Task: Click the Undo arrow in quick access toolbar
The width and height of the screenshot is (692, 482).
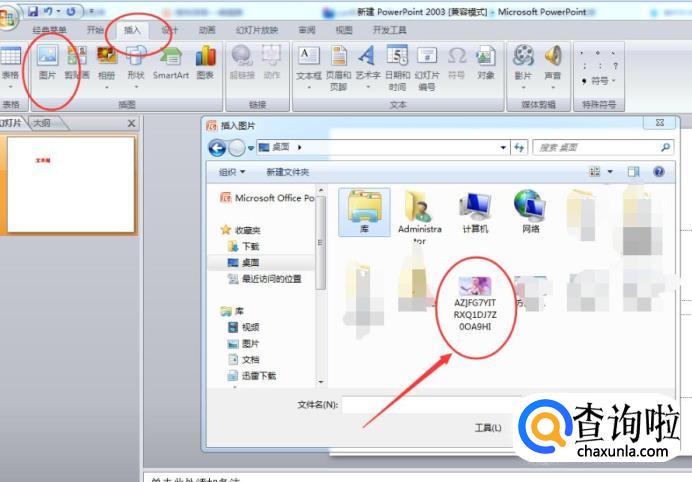Action: pyautogui.click(x=48, y=11)
